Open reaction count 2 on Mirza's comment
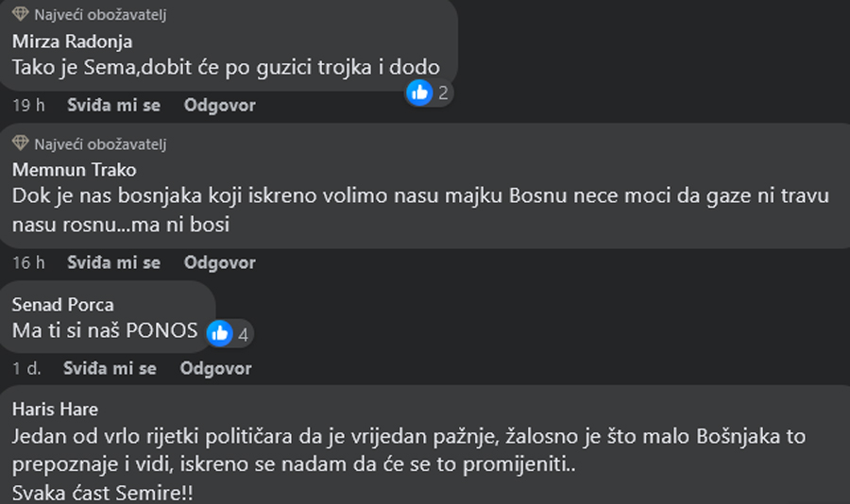The width and height of the screenshot is (850, 504). pos(443,93)
